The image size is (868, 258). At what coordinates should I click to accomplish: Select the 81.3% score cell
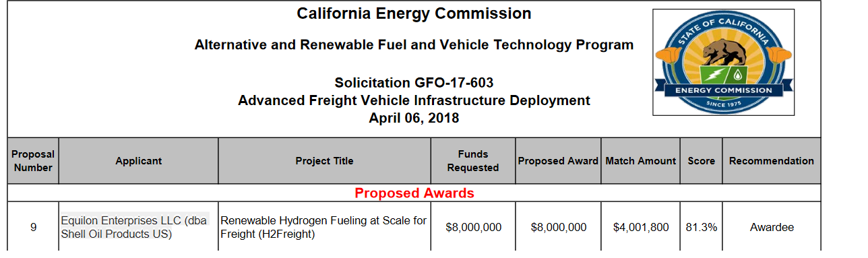[x=701, y=228]
